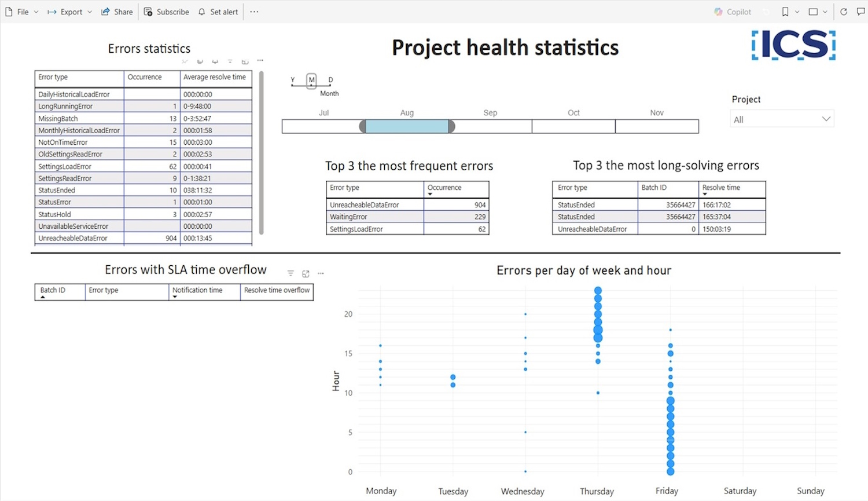Viewport: 868px width, 501px height.
Task: Open focus mode for SLA overflow table
Action: point(306,273)
